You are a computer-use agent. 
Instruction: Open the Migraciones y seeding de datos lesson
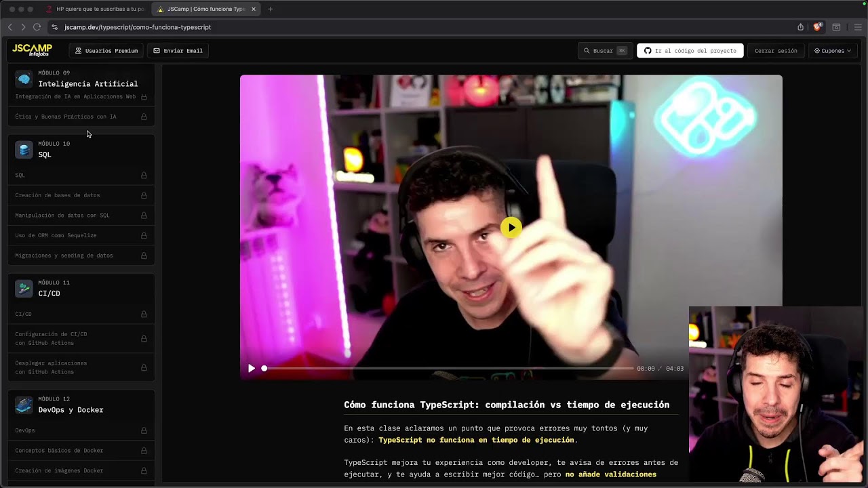click(81, 256)
